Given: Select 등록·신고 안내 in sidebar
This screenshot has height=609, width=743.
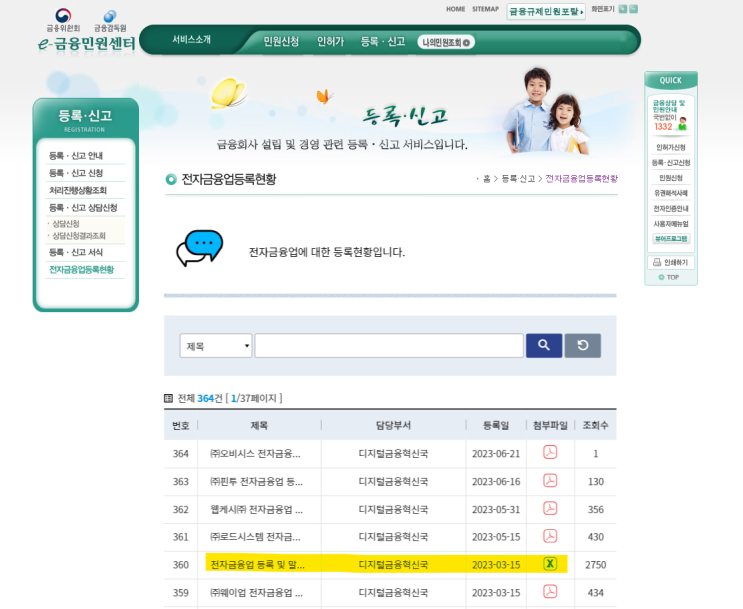Looking at the screenshot, I should (x=76, y=155).
